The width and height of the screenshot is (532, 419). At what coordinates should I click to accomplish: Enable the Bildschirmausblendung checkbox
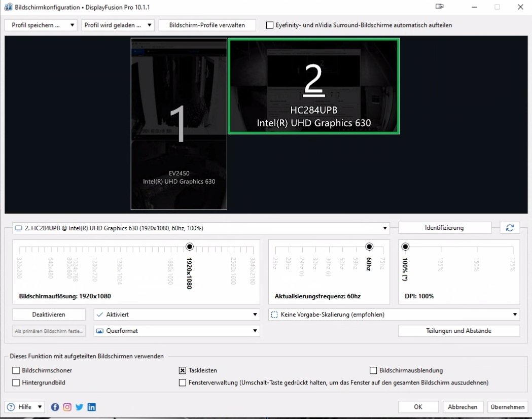tap(373, 370)
